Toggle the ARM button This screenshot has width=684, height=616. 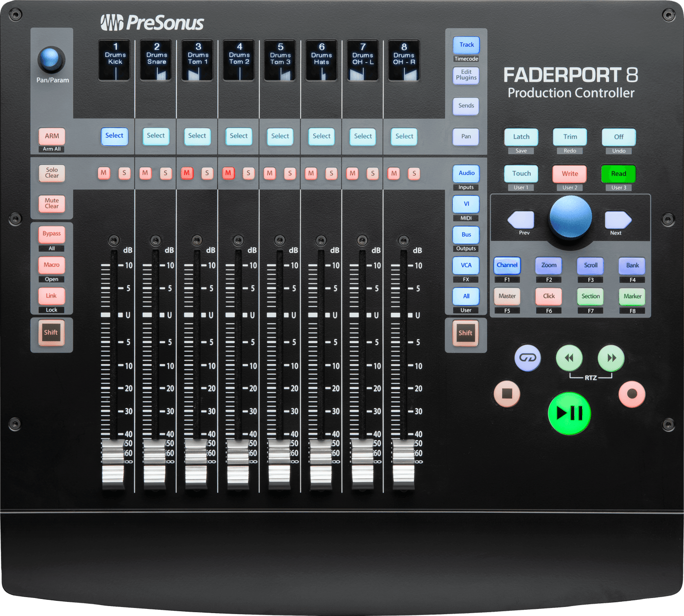52,136
